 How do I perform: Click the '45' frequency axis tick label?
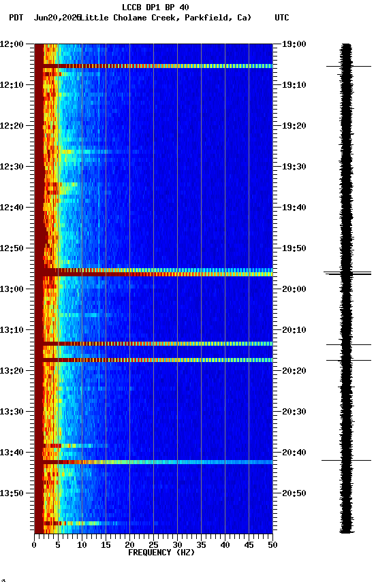coord(249,545)
